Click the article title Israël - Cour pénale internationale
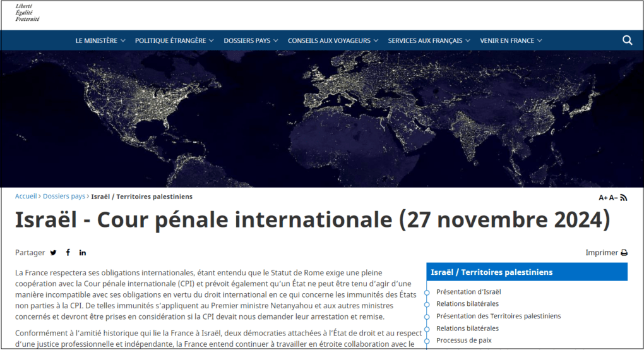This screenshot has width=644, height=350. [x=313, y=219]
